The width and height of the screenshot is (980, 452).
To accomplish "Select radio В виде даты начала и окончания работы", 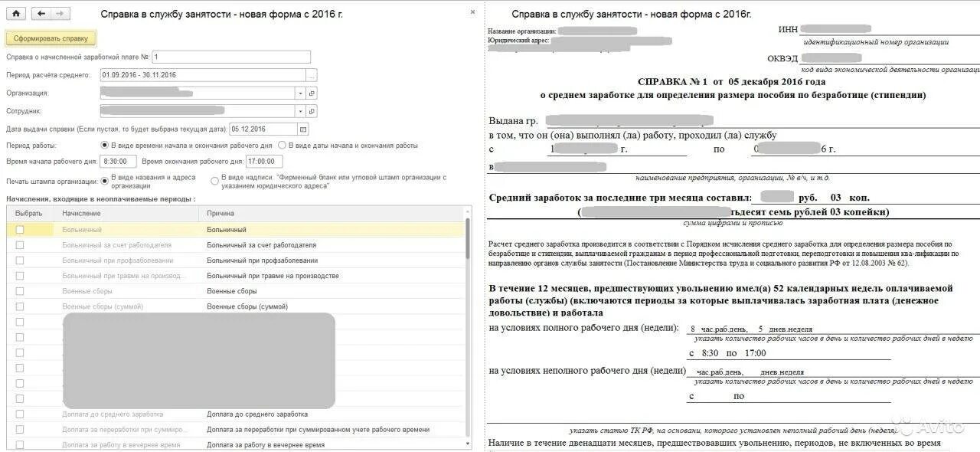I will (x=283, y=146).
